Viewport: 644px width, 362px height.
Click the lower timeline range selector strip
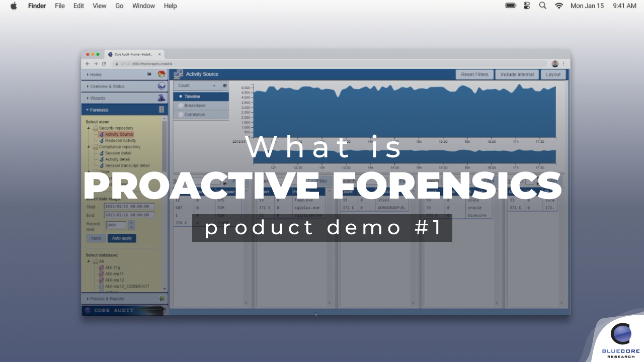click(x=405, y=156)
